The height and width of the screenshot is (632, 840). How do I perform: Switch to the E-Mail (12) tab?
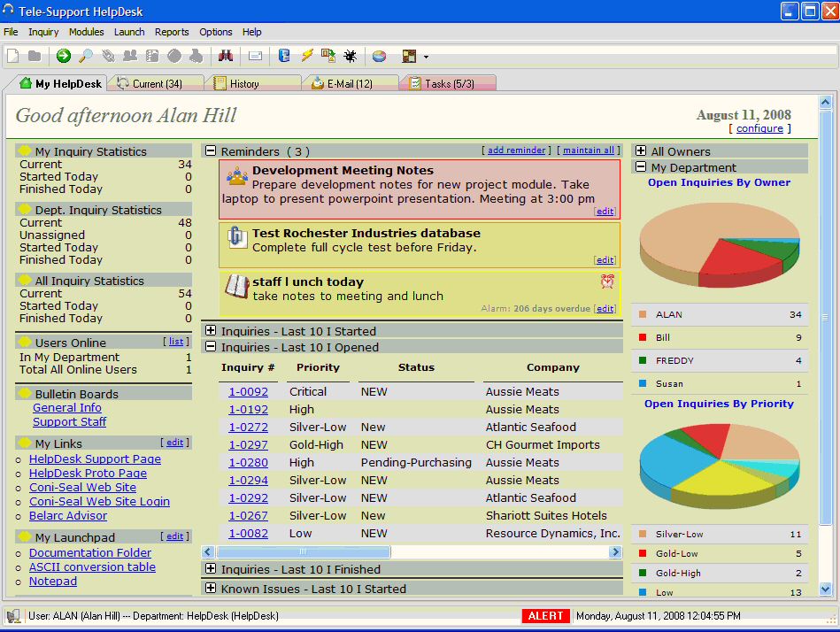point(351,83)
